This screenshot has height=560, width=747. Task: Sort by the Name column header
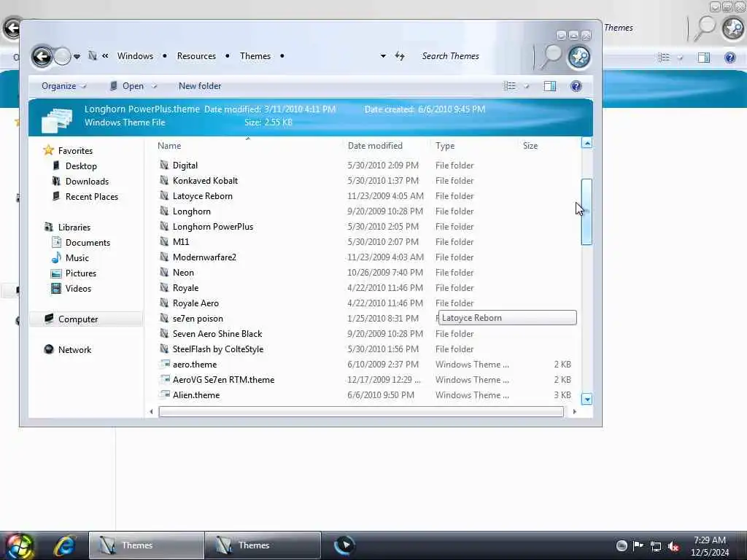click(169, 146)
